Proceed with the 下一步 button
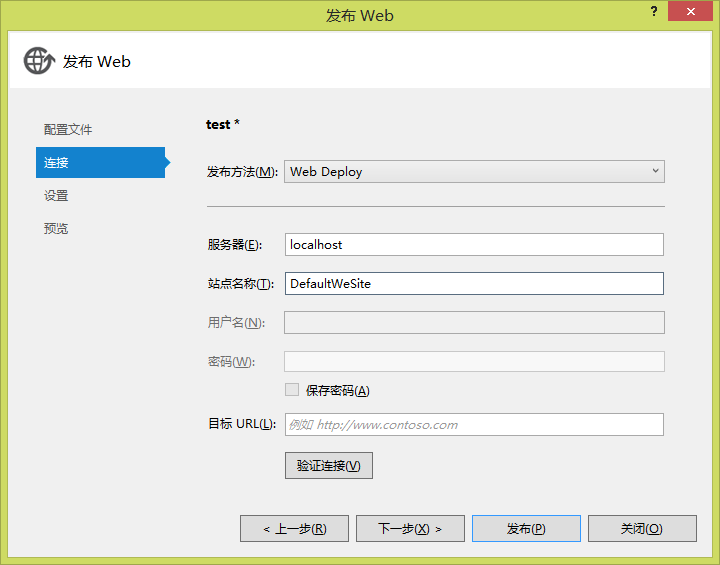720x565 pixels. 410,528
